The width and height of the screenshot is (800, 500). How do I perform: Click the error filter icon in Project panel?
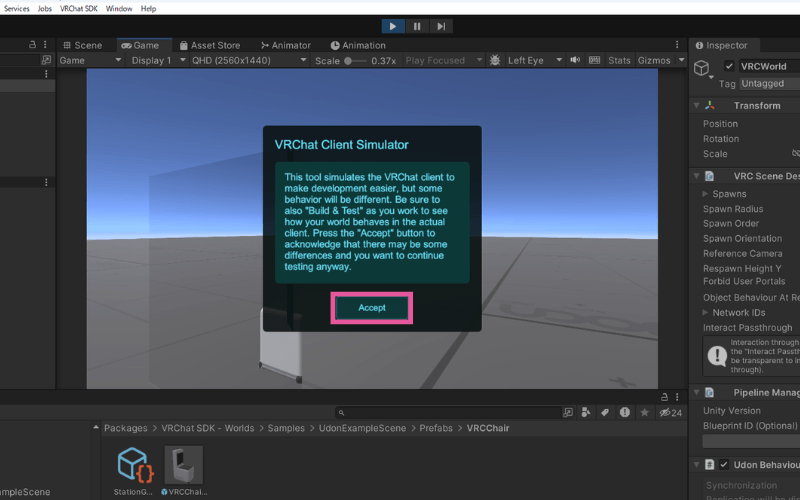pos(624,412)
